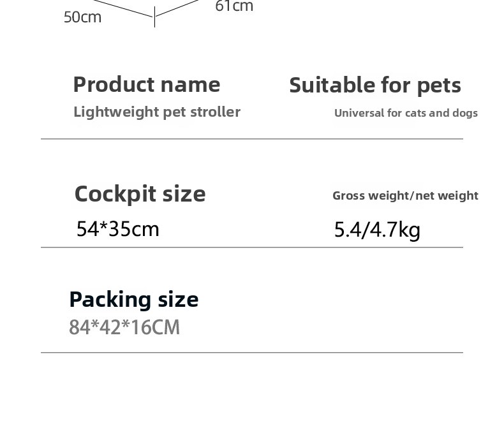
Task: Click the word "stroller" in product name
Action: point(215,112)
